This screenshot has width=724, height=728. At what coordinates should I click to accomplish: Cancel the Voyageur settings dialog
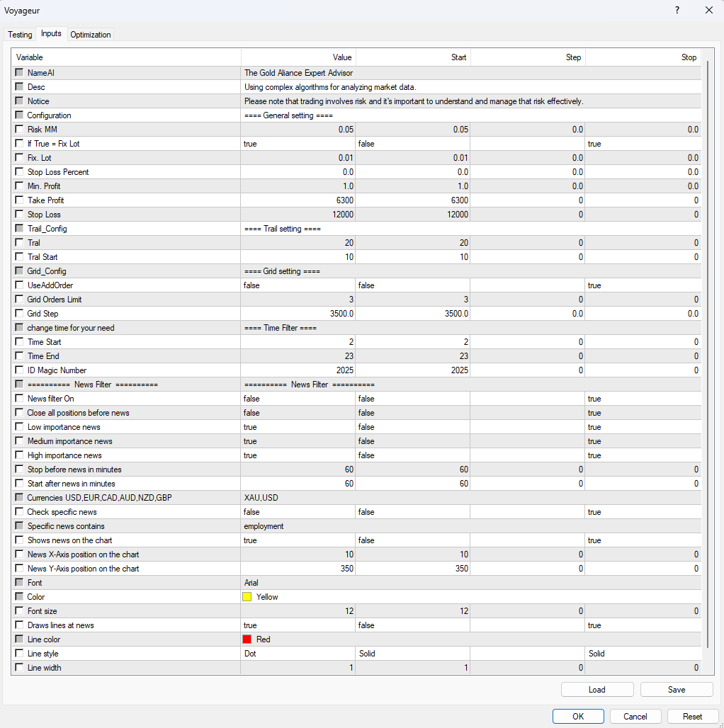click(x=635, y=716)
